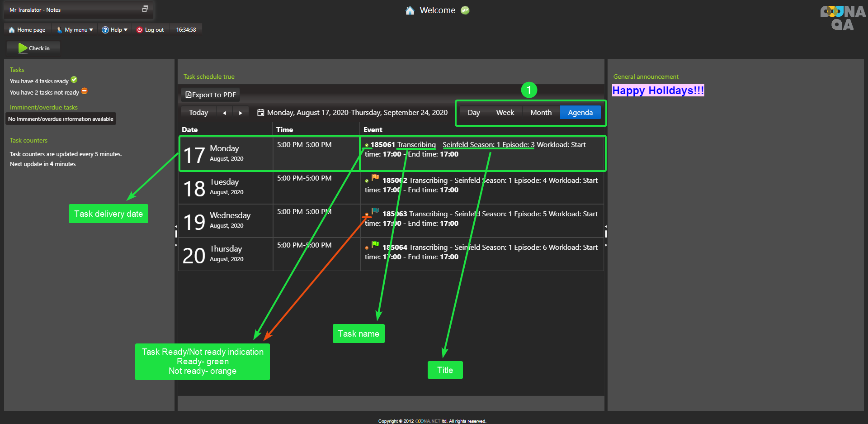Click the orange flag on task 185062

(x=375, y=178)
